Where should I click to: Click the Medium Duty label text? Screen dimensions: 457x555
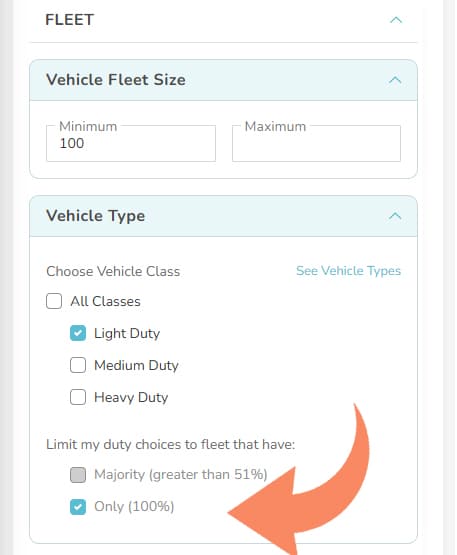(x=136, y=365)
